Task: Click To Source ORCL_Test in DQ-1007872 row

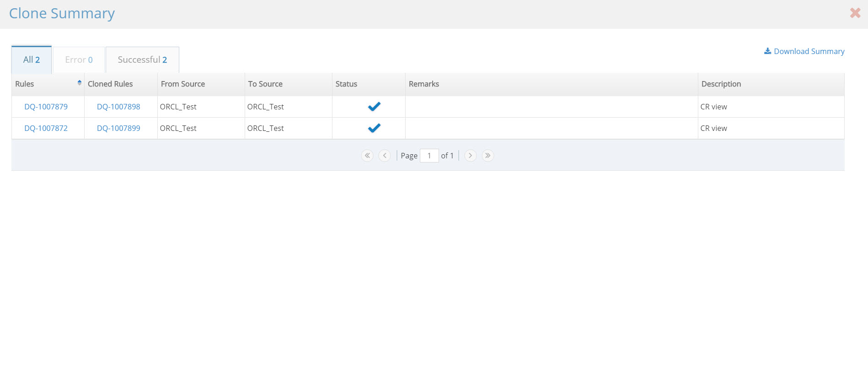Action: click(x=265, y=128)
